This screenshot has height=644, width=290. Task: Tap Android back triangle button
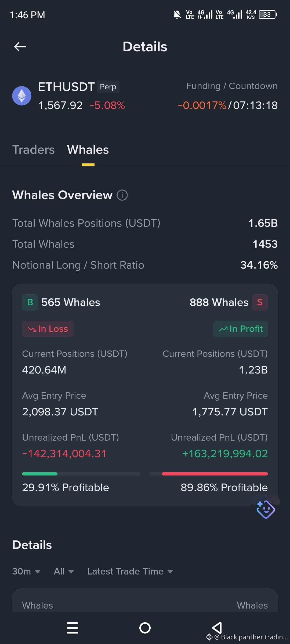coord(217,628)
